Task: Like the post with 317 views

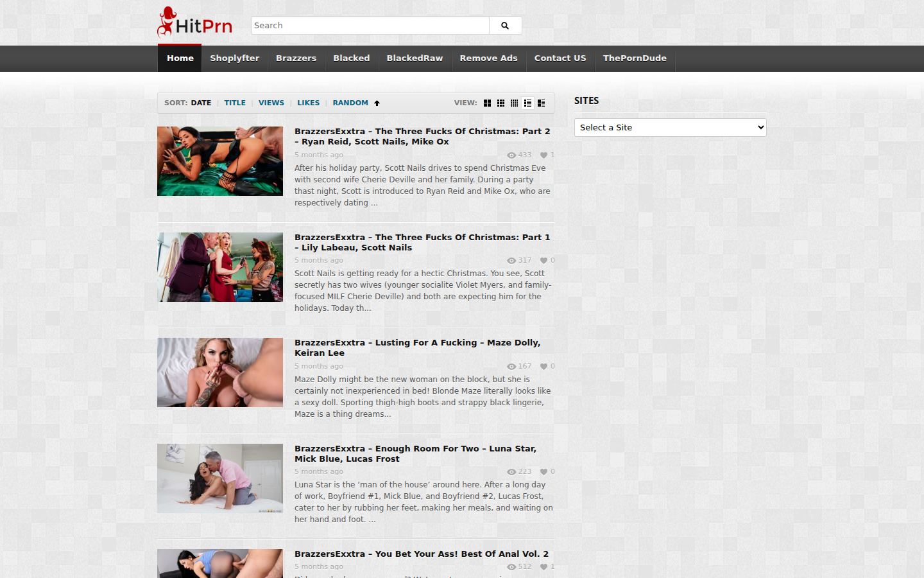Action: pos(543,261)
